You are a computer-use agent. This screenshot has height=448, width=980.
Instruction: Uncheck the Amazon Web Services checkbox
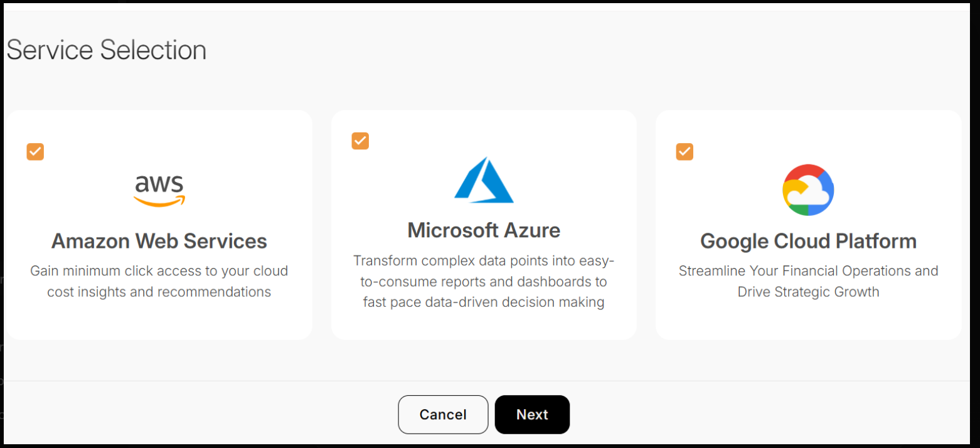[x=35, y=152]
